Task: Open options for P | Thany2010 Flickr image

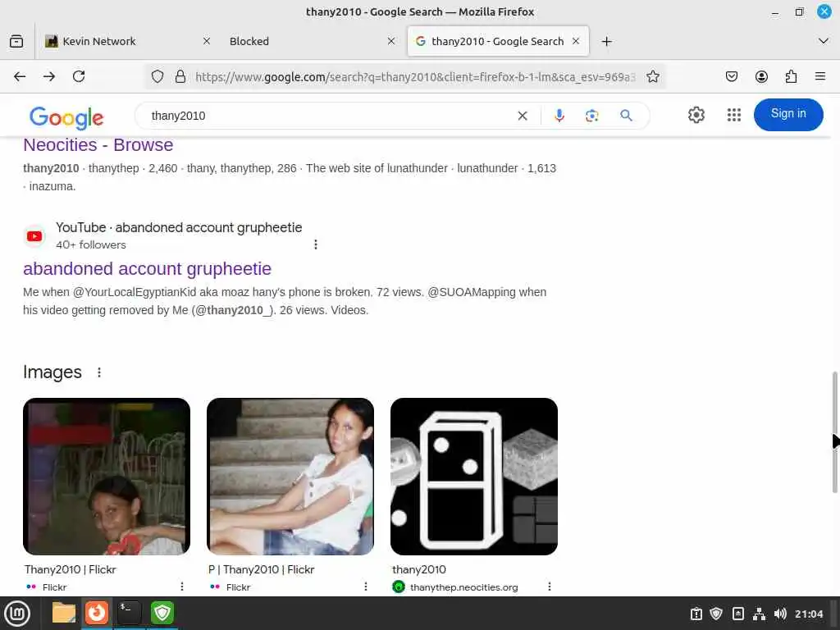Action: [366, 587]
